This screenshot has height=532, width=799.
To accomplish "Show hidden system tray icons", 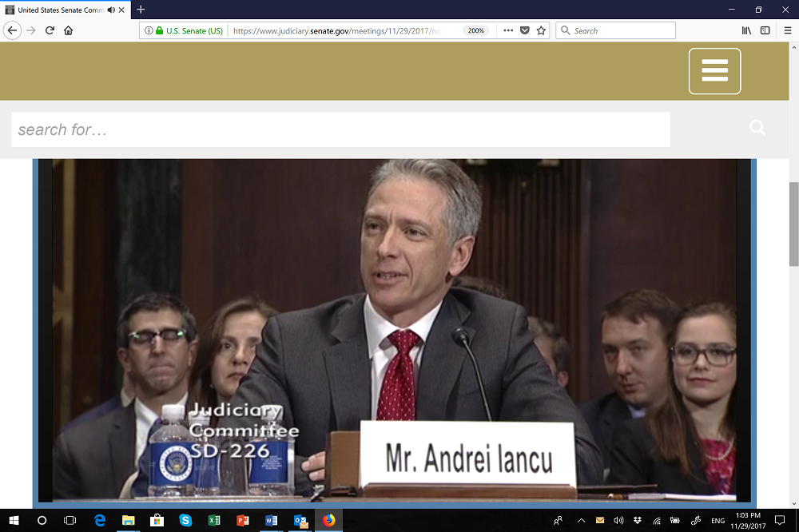I will pos(581,520).
